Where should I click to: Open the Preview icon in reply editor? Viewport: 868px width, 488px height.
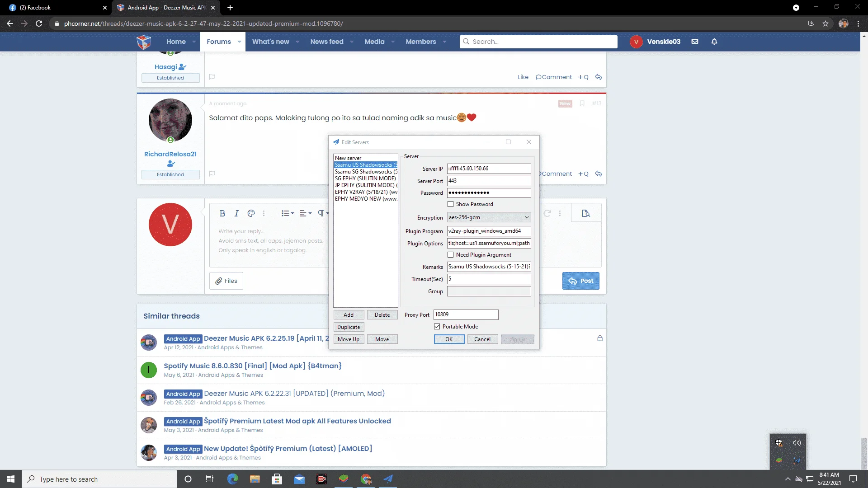[586, 213]
